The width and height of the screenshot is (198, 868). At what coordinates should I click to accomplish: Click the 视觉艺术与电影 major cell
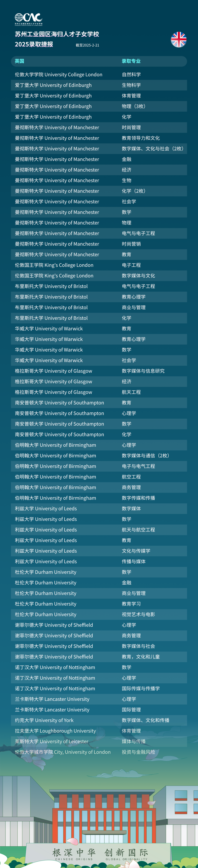pos(138,614)
